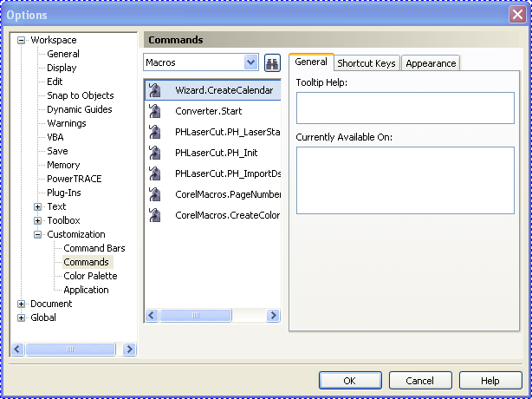Open the Macros category dropdown
This screenshot has width=532, height=399.
click(251, 62)
